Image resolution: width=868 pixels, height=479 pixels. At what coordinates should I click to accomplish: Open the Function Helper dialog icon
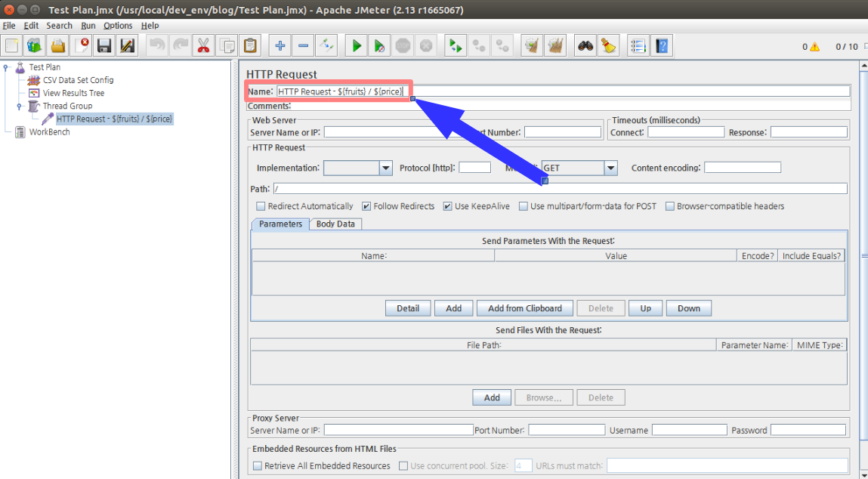click(638, 45)
